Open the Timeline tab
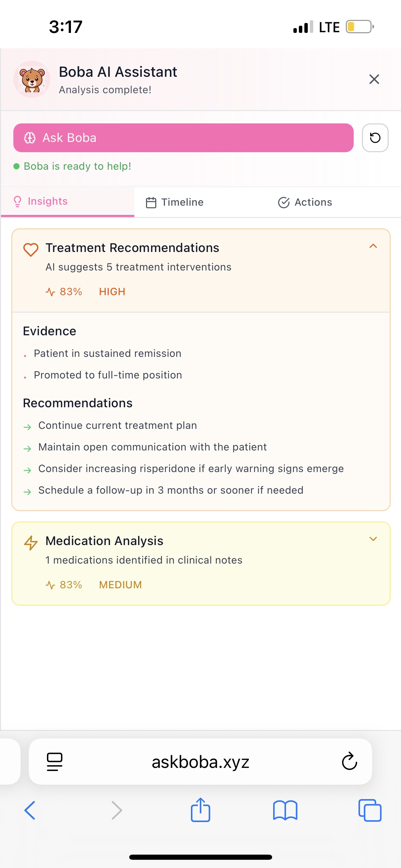The image size is (401, 868). (x=175, y=202)
